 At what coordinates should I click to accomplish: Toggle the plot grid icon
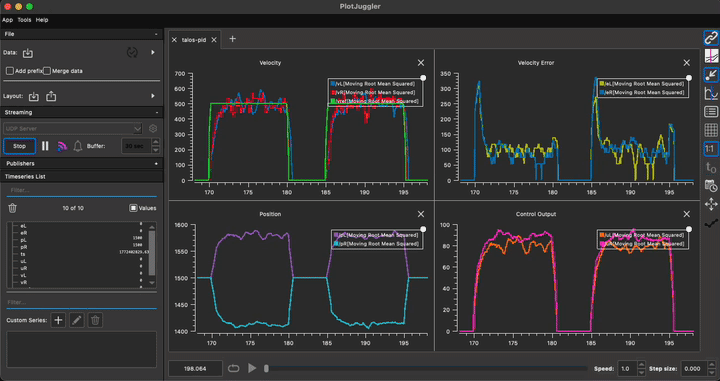711,130
